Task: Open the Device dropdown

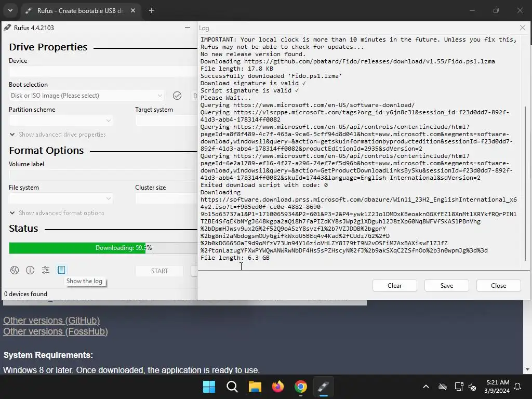Action: (103, 72)
